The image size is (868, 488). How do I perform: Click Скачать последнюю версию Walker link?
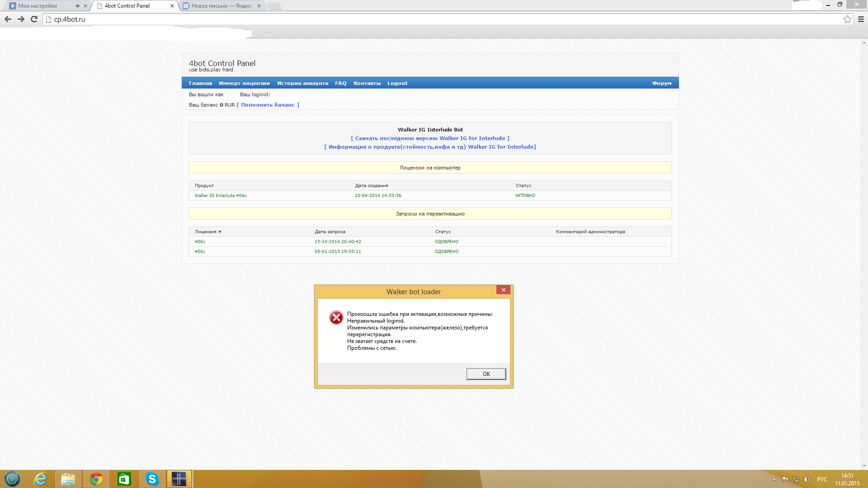pos(430,138)
